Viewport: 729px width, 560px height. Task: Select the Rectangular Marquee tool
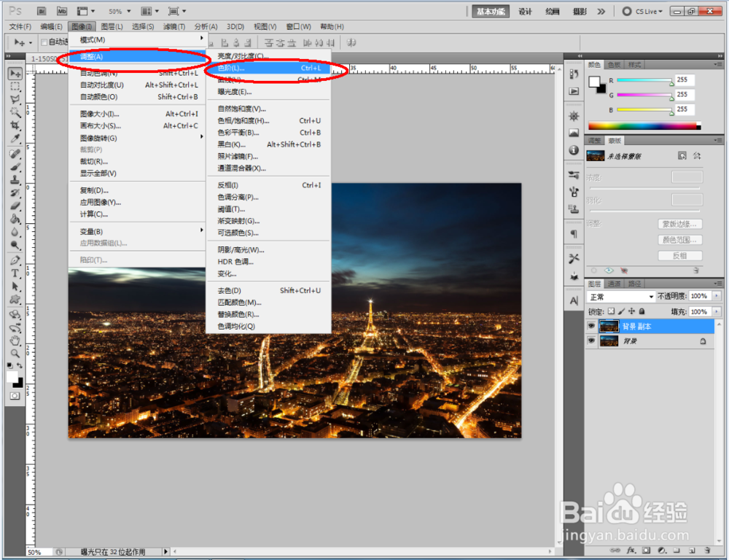coord(15,87)
